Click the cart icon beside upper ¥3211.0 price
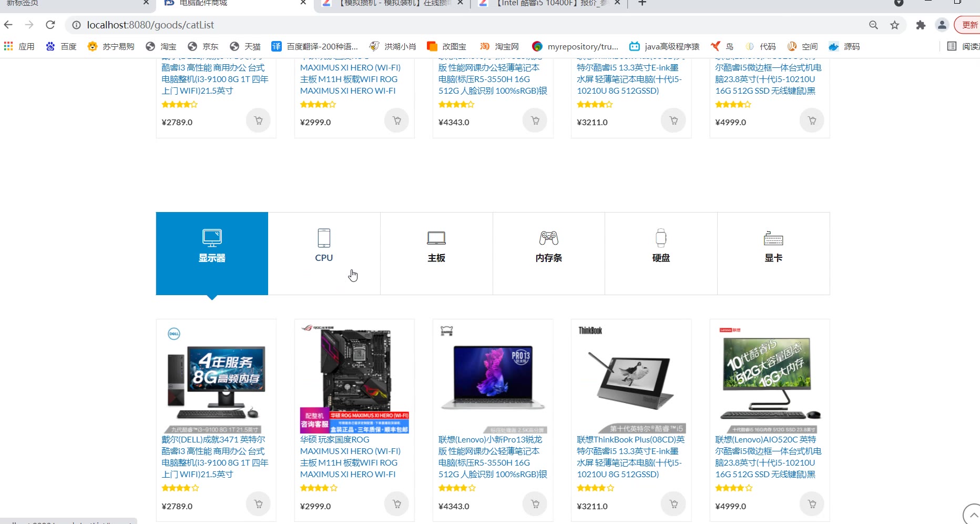980x524 pixels. 673,120
